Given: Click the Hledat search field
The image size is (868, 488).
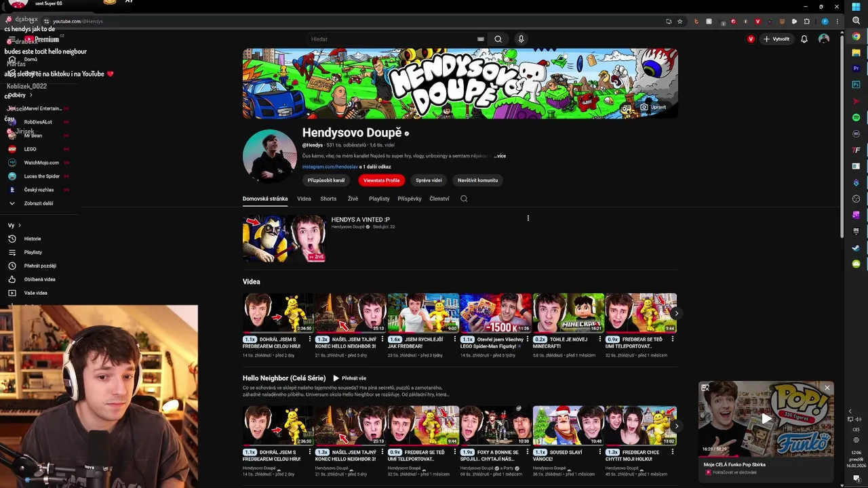Looking at the screenshot, I should (393, 39).
